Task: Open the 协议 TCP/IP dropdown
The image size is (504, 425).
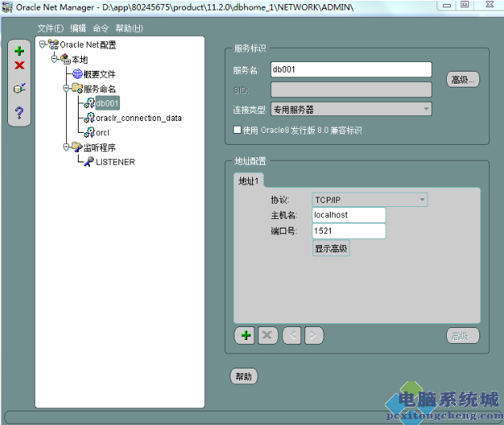Action: click(370, 200)
